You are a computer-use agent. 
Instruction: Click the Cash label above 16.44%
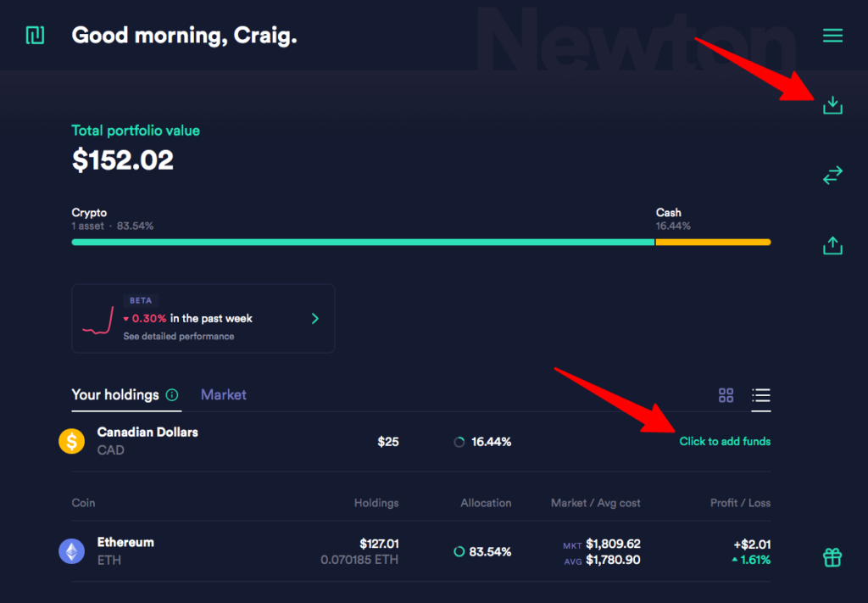coord(668,213)
